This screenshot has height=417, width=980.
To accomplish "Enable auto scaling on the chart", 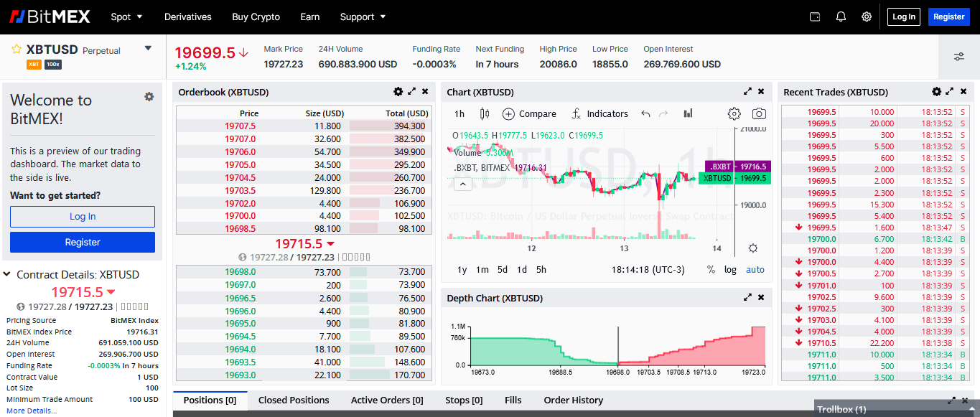I will [x=755, y=268].
